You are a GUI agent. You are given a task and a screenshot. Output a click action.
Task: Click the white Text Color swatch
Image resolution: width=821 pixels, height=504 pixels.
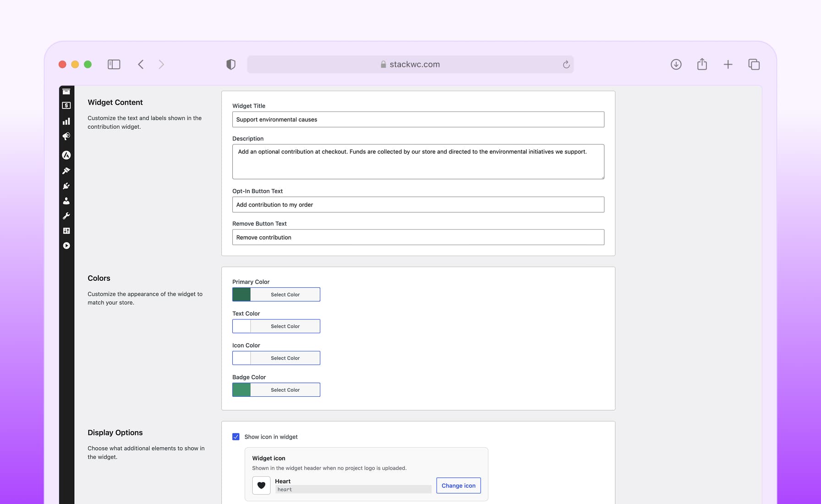tap(241, 326)
